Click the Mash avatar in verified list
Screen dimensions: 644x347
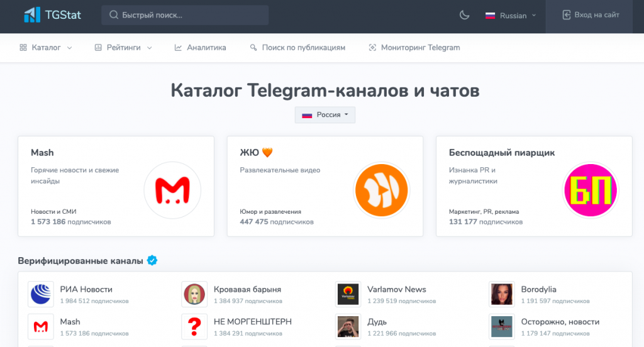point(41,326)
